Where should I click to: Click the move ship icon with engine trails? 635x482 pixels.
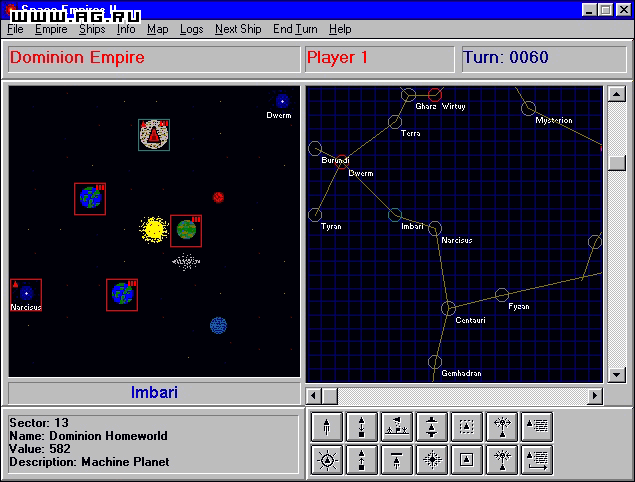tap(327, 427)
